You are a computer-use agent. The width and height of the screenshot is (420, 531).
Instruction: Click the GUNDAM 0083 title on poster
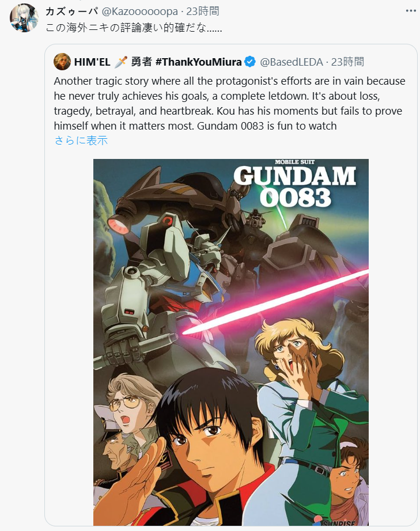[295, 184]
